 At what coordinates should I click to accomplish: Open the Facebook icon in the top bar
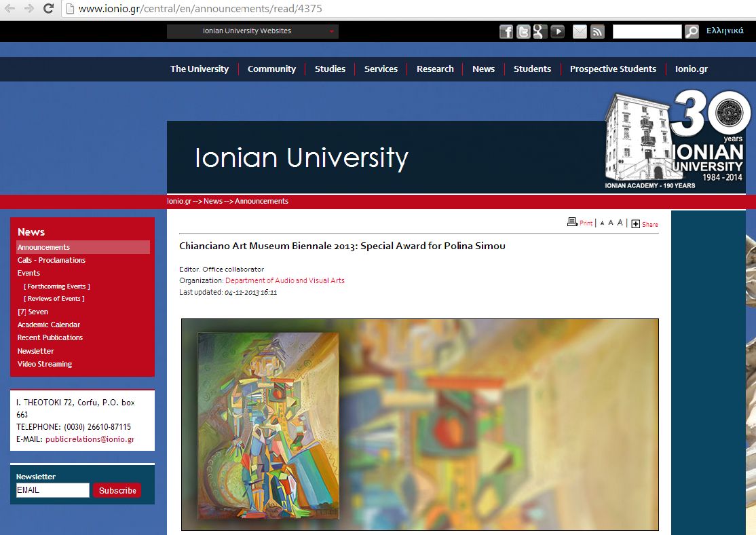pyautogui.click(x=506, y=31)
